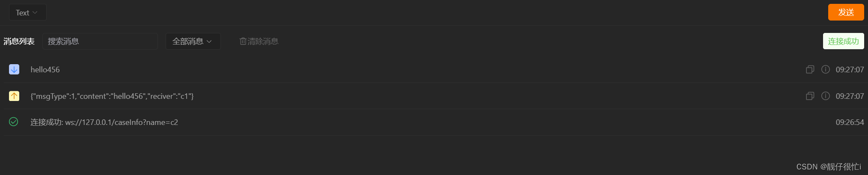Click the blue received-message arrow icon

coord(14,69)
